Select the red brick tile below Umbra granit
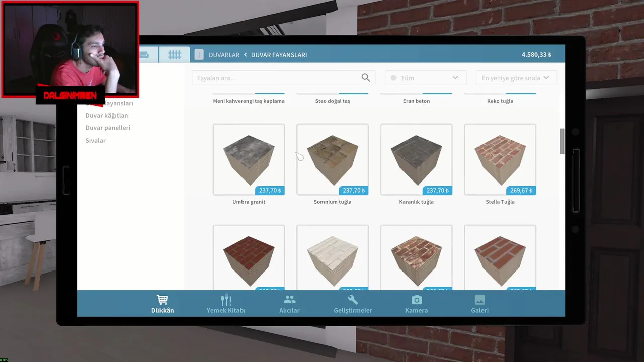 [x=249, y=257]
